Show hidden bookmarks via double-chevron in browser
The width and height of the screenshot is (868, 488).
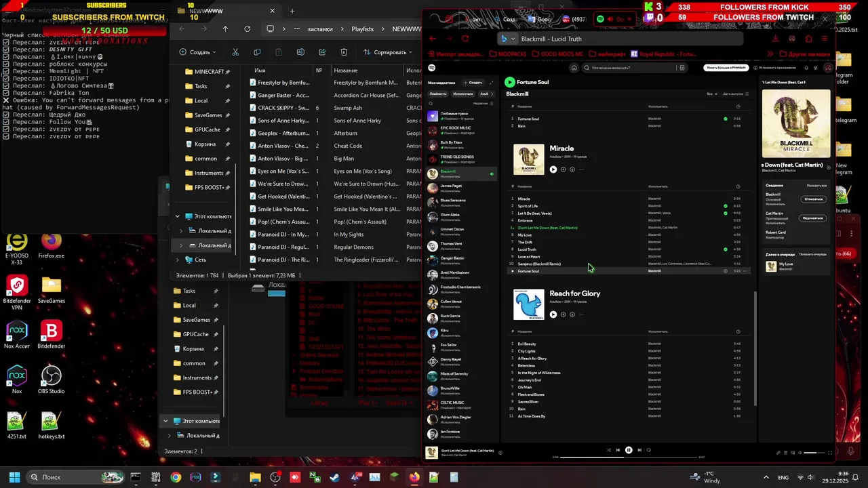pyautogui.click(x=771, y=54)
